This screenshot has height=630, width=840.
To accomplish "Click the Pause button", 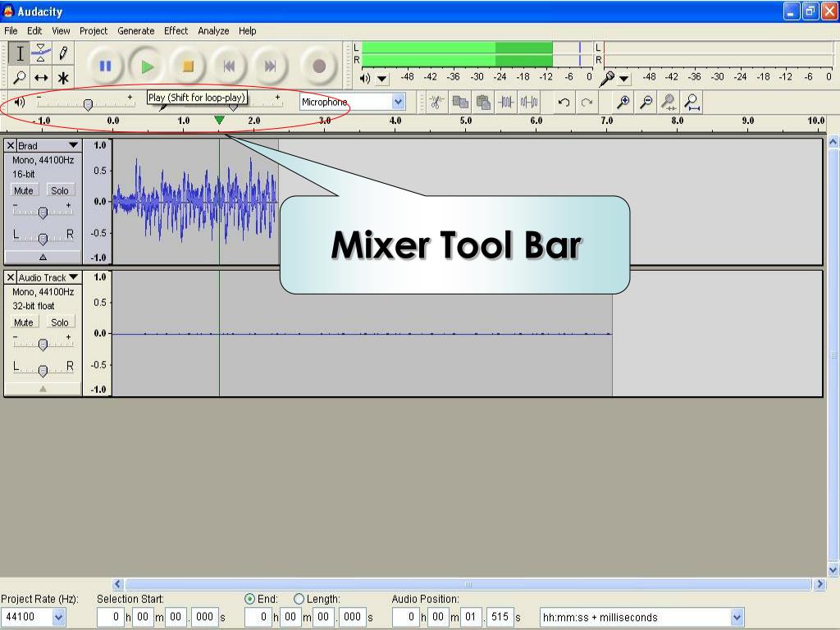I will (105, 66).
